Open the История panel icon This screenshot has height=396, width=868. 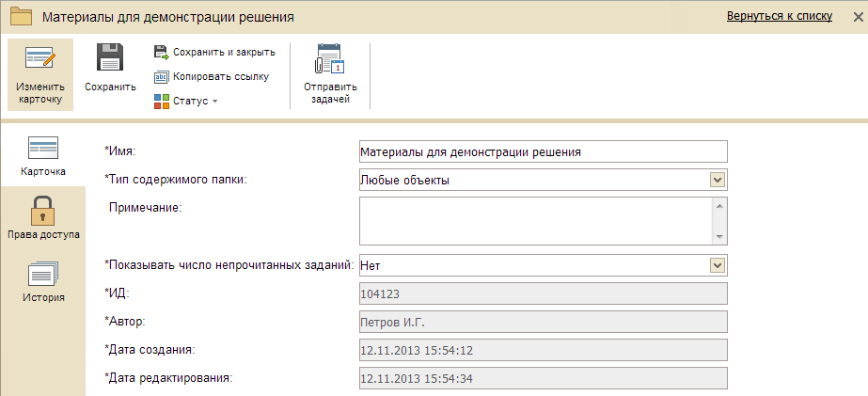[x=43, y=274]
